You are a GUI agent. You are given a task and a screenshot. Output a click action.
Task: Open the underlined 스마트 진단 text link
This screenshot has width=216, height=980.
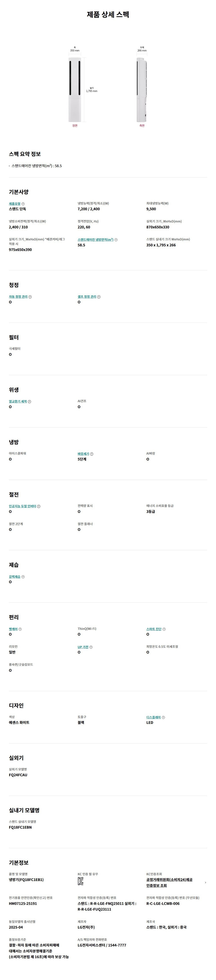tap(154, 629)
